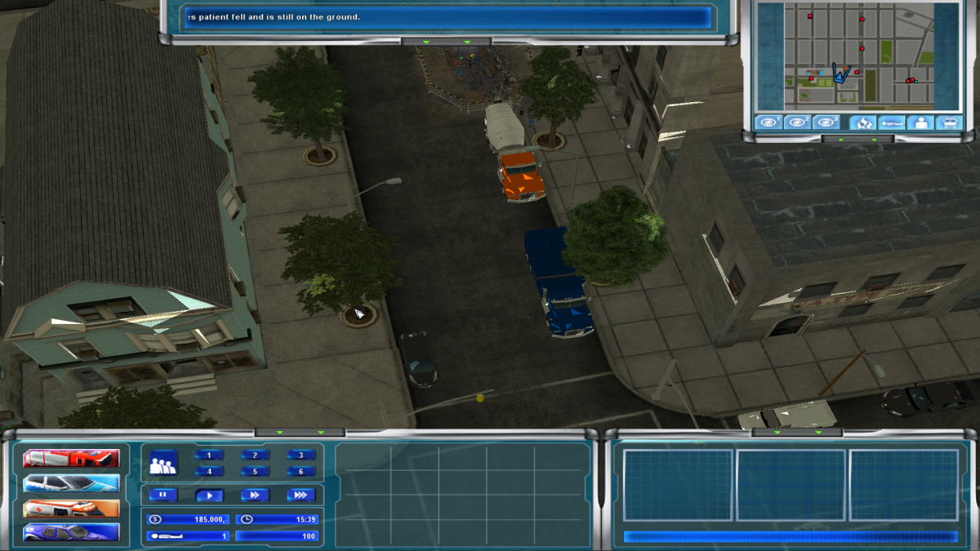Image resolution: width=980 pixels, height=551 pixels.
Task: Click the red marker at minimap top-left
Action: click(x=810, y=16)
